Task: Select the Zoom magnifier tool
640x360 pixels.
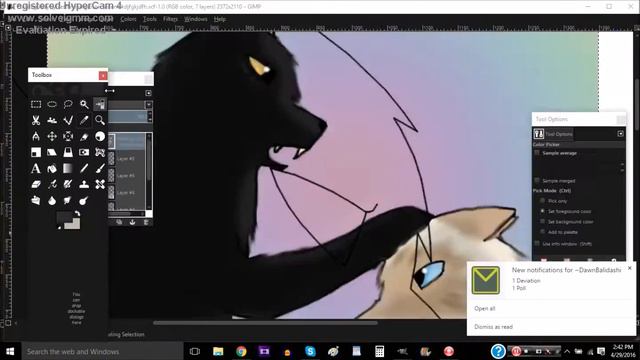Action: 100,120
